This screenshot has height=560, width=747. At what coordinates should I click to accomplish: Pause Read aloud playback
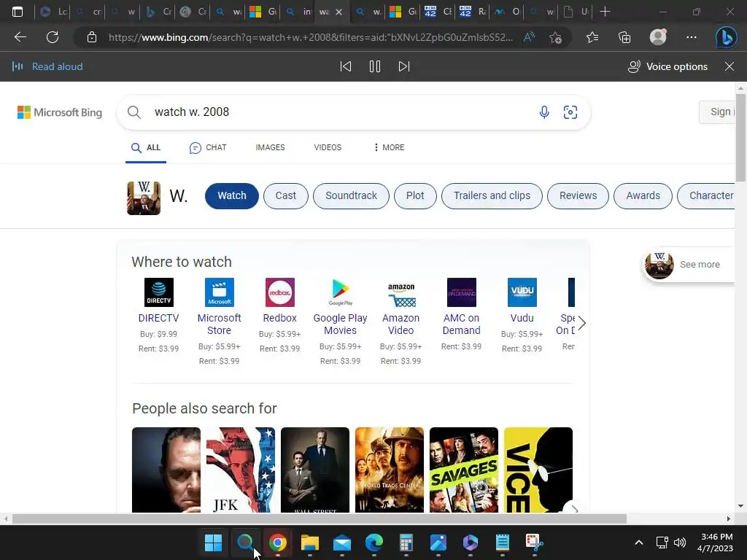(x=375, y=66)
